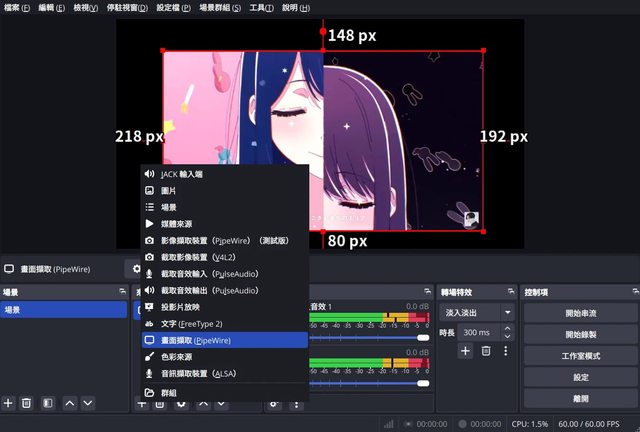
Task: Click the 開始串流 button
Action: pos(580,313)
